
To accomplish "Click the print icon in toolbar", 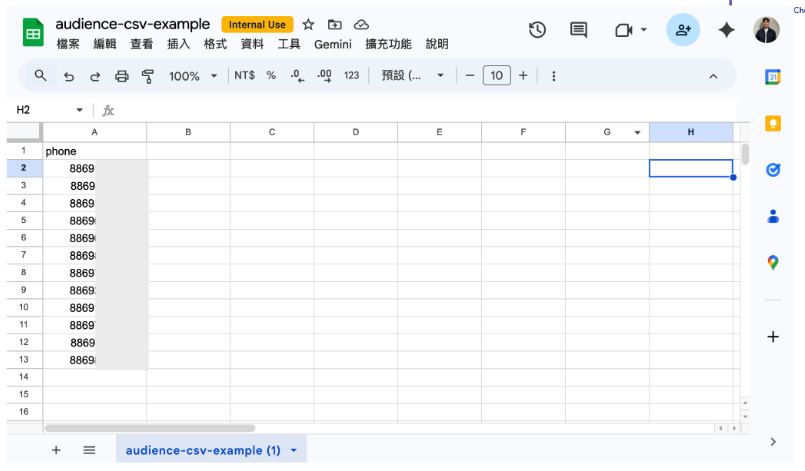I will pos(122,76).
